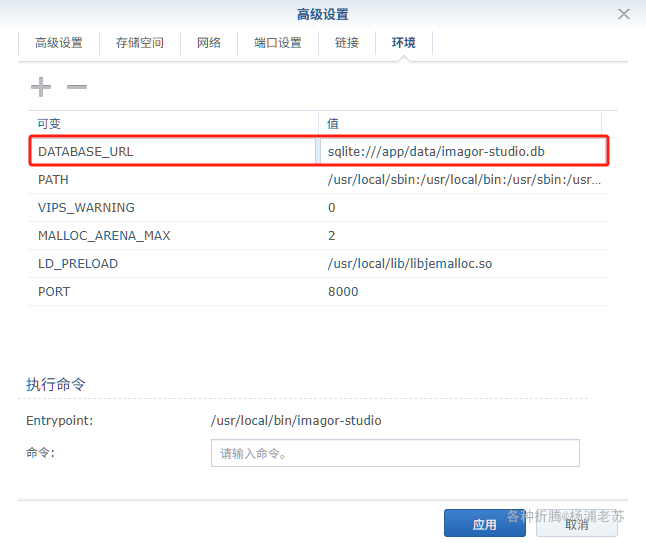The height and width of the screenshot is (543, 646).
Task: Click the 值 column header
Action: (x=460, y=124)
